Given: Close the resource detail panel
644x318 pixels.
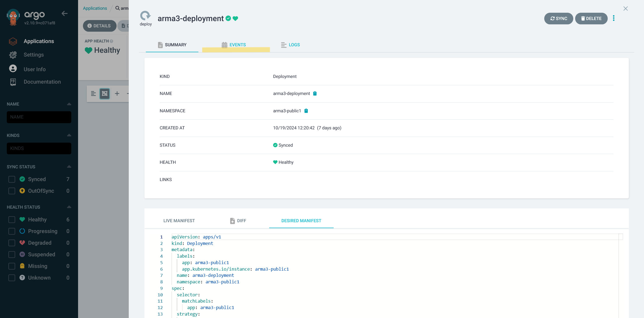Looking at the screenshot, I should point(626,9).
